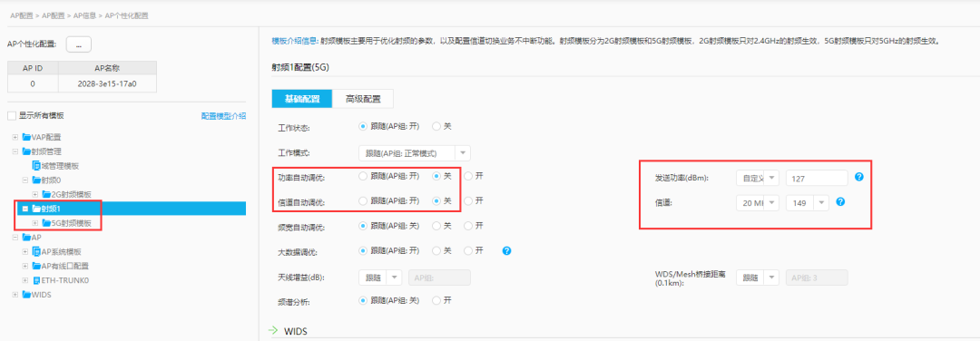980x341 pixels.
Task: Toggle the 显示所有模板 checkbox
Action: [11, 115]
